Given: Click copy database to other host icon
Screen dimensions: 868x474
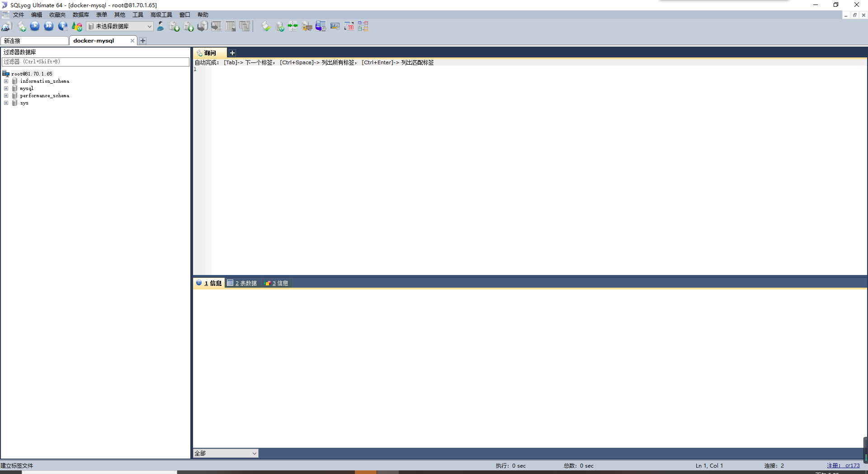Looking at the screenshot, I should click(203, 26).
